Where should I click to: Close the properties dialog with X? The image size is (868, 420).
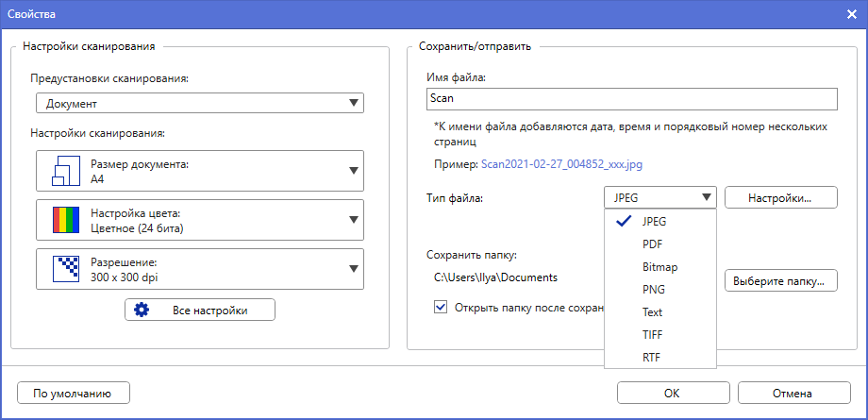pos(851,14)
